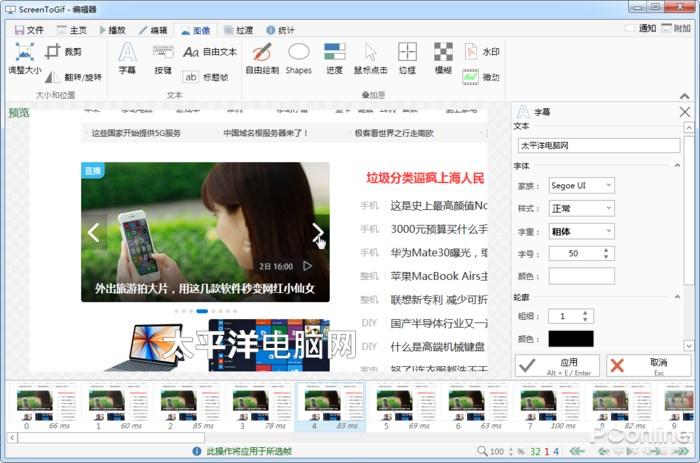Collapse the Outline (轮廓) section

[677, 297]
